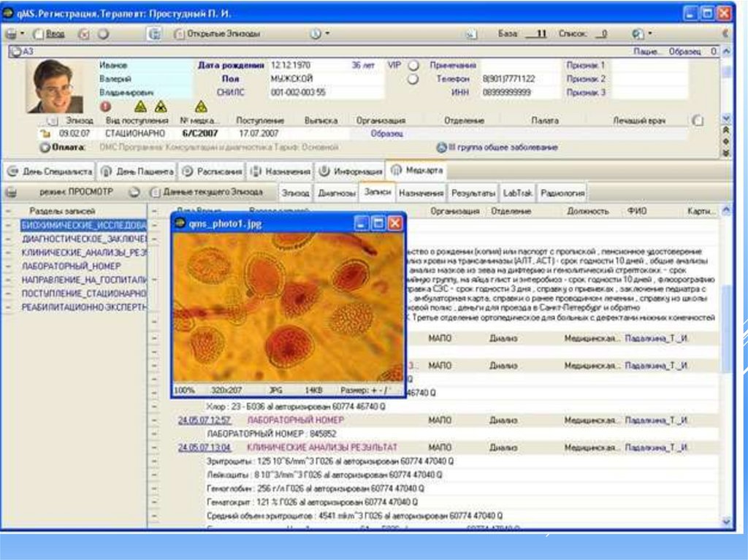Image resolution: width=748 pixels, height=560 pixels.
Task: Toggle the VIP radio button
Action: pos(413,66)
